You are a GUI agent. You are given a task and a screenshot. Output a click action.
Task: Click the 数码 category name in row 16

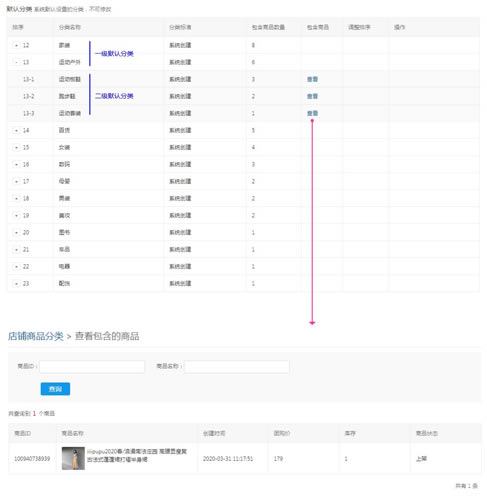point(64,164)
